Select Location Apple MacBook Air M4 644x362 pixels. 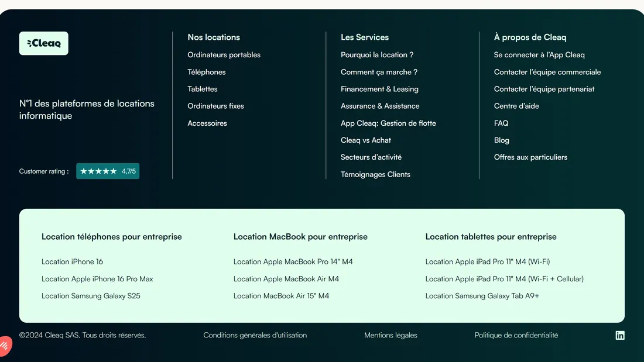tap(286, 279)
